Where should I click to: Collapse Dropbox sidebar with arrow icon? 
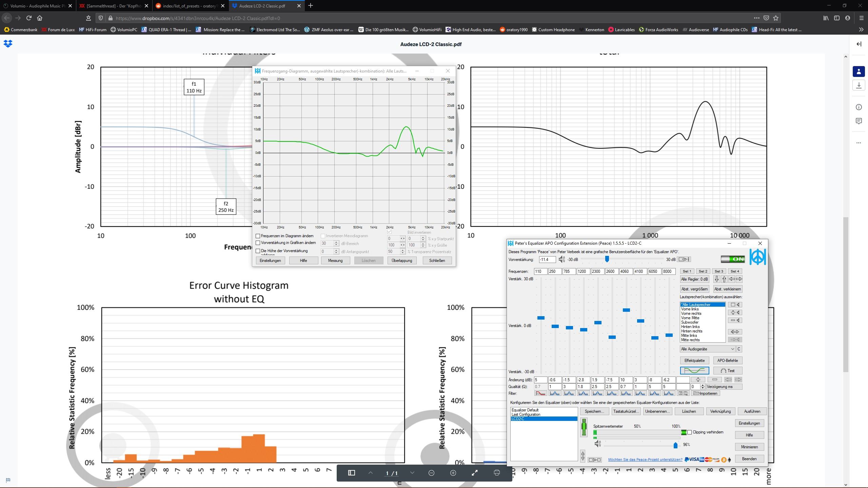(859, 44)
